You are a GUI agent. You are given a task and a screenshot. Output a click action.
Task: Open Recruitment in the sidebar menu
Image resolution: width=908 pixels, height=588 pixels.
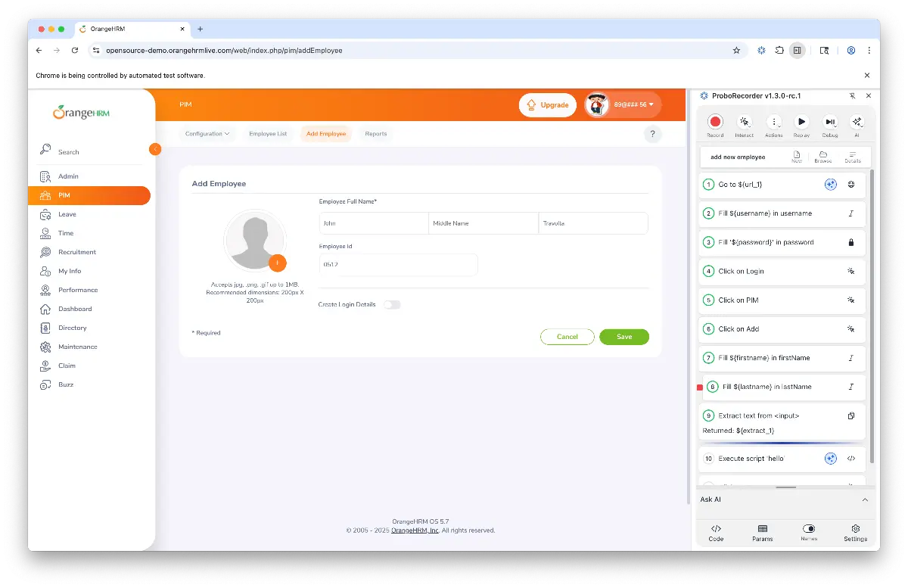click(x=77, y=252)
